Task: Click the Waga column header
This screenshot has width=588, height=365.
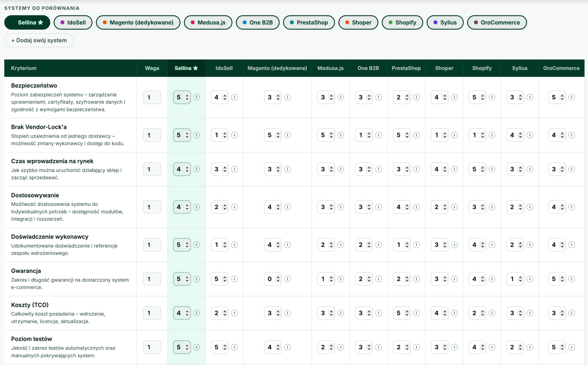Action: click(x=152, y=68)
